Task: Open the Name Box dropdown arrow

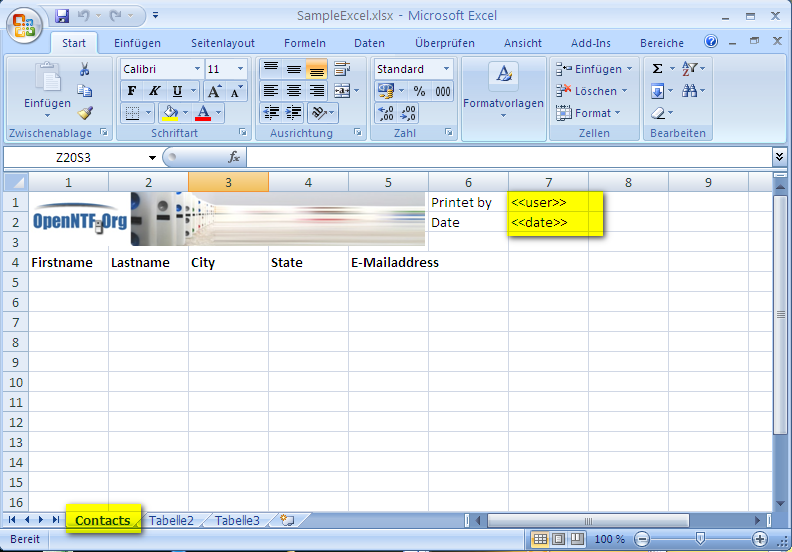Action: [x=153, y=158]
